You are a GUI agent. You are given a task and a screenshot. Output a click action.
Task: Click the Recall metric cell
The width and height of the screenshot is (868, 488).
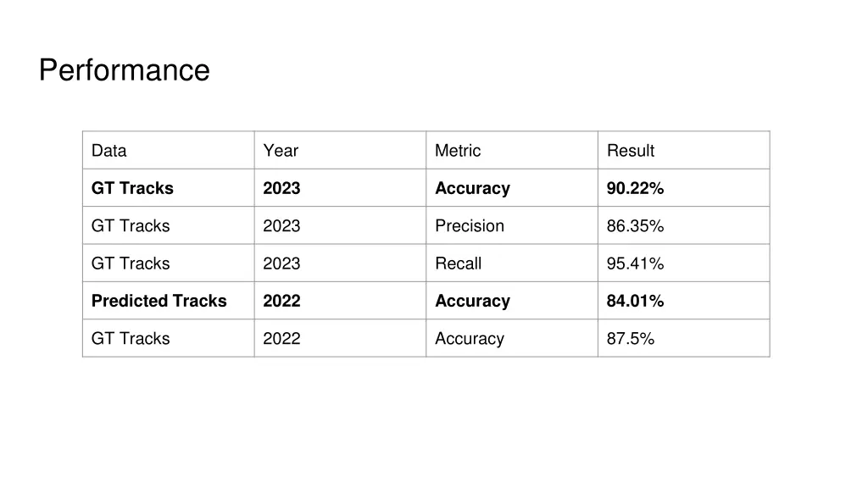pyautogui.click(x=512, y=263)
